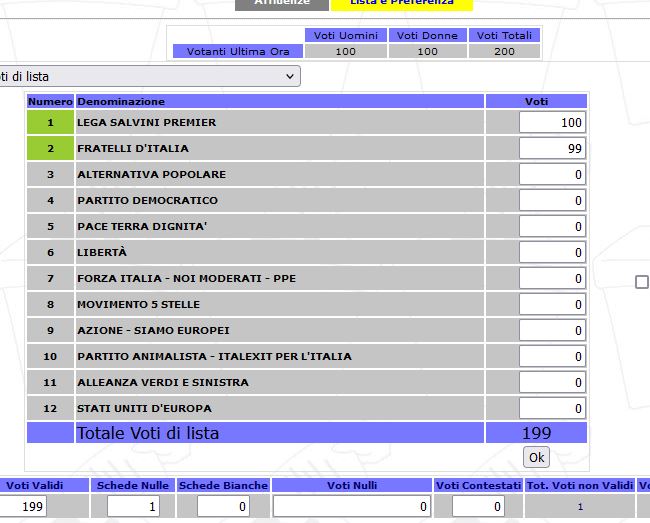This screenshot has height=523, width=650.
Task: Click the Voti Contestati input field
Action: click(478, 506)
